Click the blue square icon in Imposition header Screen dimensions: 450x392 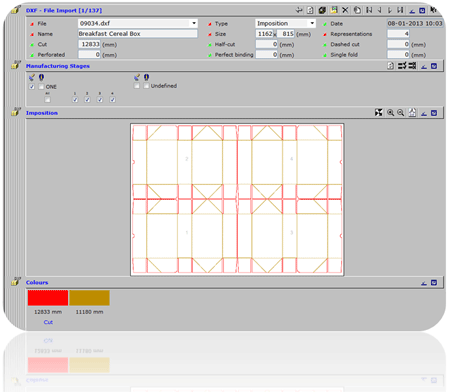[434, 113]
